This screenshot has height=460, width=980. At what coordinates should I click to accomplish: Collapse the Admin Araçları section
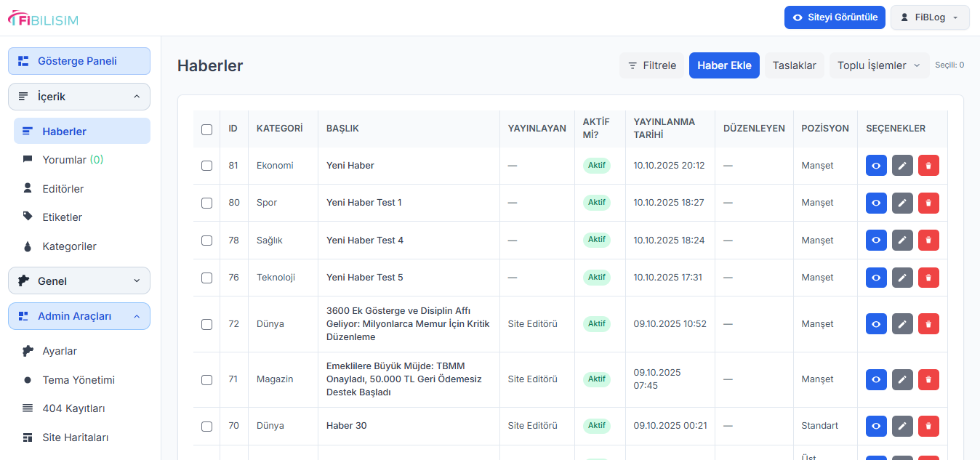pyautogui.click(x=79, y=316)
